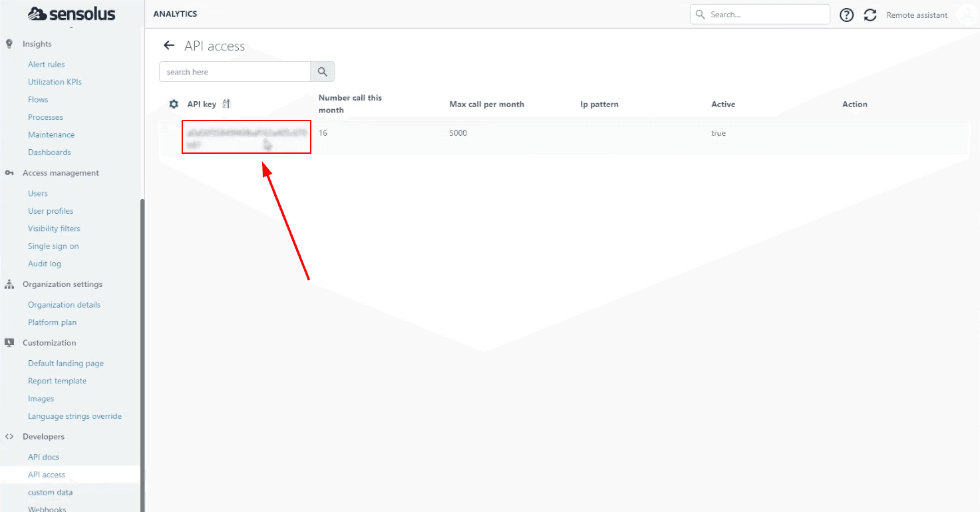This screenshot has width=980, height=512.
Task: Open Platform plan page
Action: (x=52, y=322)
